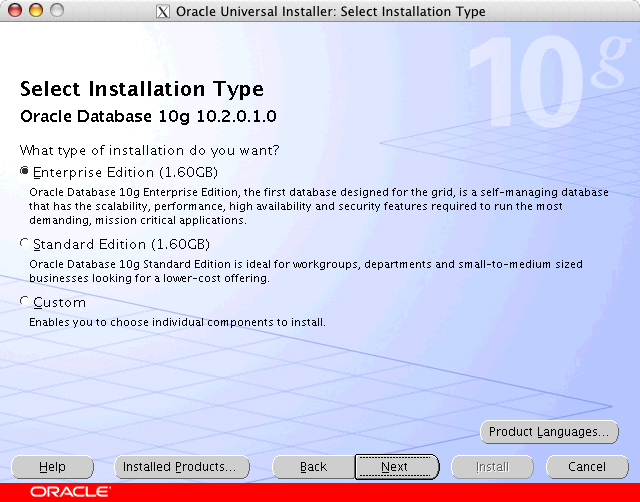Choose the Standard Edition installation option
This screenshot has width=640, height=502.
coord(25,243)
